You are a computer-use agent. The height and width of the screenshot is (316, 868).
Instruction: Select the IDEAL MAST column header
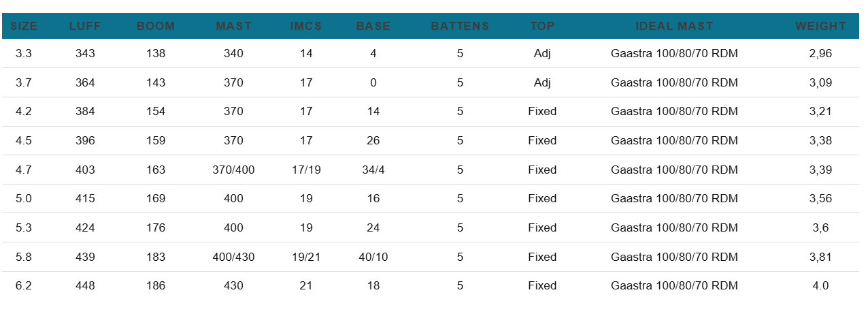tap(674, 27)
